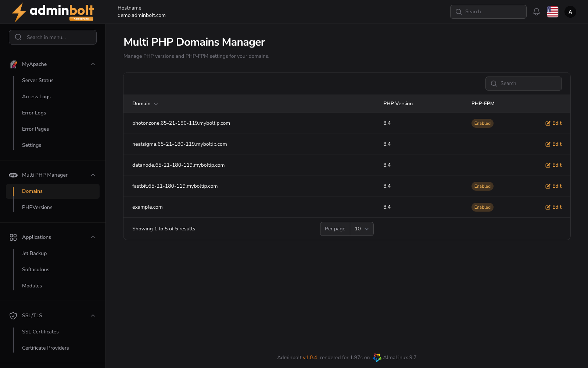Click the PHP icon beside Multi PHP Manager
The height and width of the screenshot is (368, 588).
coord(13,175)
